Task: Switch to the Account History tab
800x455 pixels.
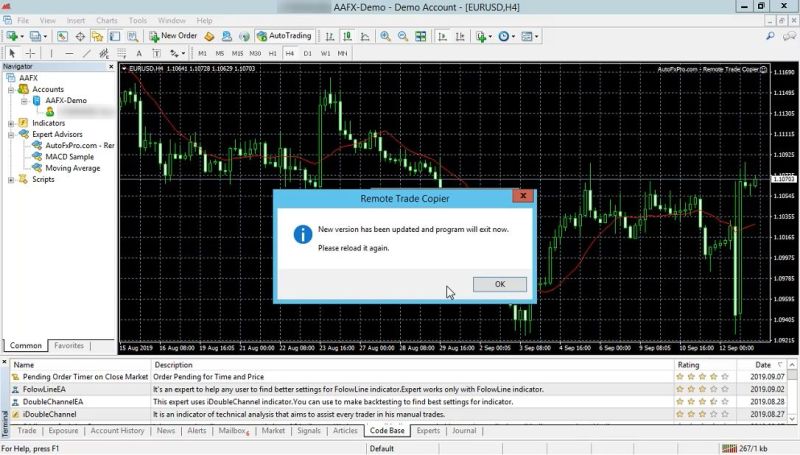Action: tap(117, 430)
